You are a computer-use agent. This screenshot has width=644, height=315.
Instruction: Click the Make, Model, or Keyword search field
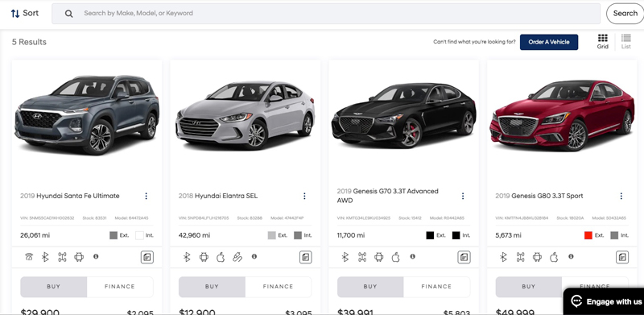pyautogui.click(x=326, y=14)
